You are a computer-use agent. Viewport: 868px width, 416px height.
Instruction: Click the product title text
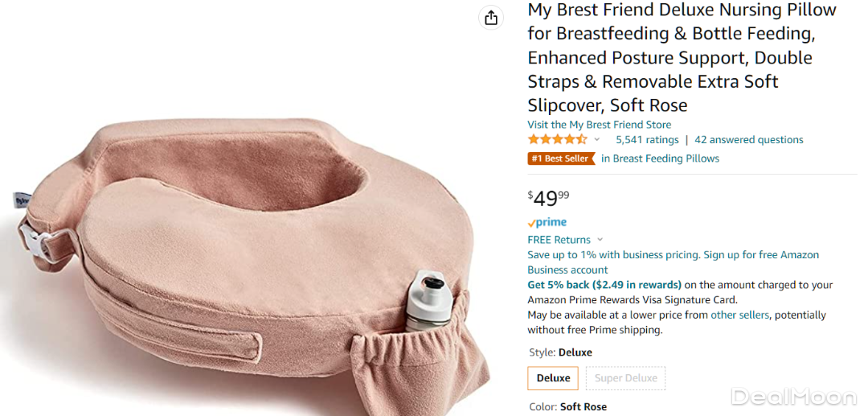click(x=681, y=57)
